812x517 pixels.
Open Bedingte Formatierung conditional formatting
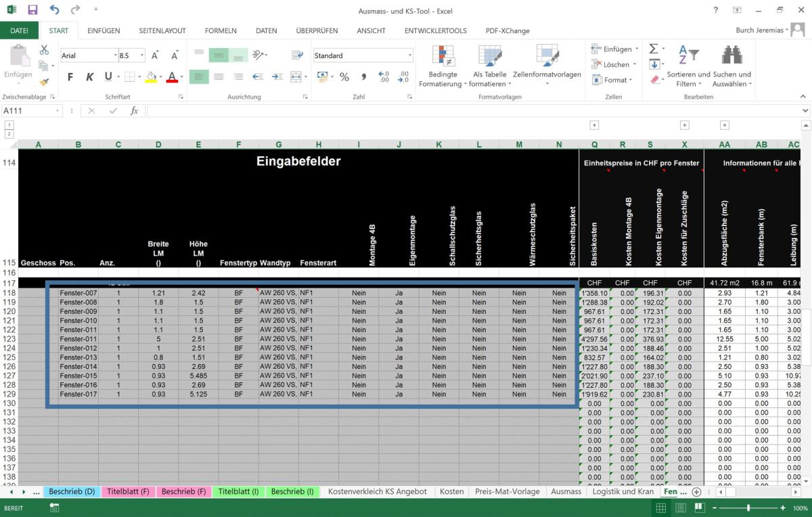click(443, 65)
